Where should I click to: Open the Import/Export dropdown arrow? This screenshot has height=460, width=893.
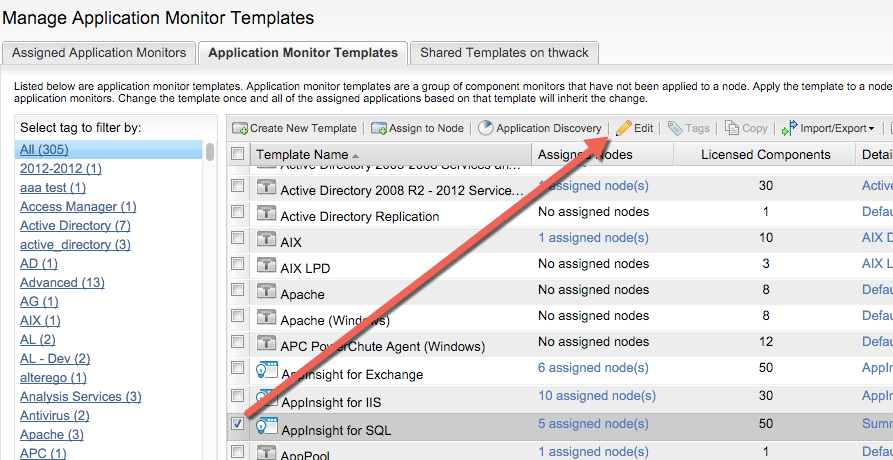coord(871,129)
